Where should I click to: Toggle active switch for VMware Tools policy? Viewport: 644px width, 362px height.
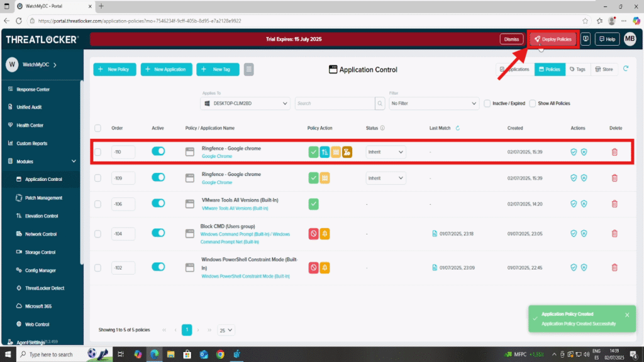[x=158, y=203]
